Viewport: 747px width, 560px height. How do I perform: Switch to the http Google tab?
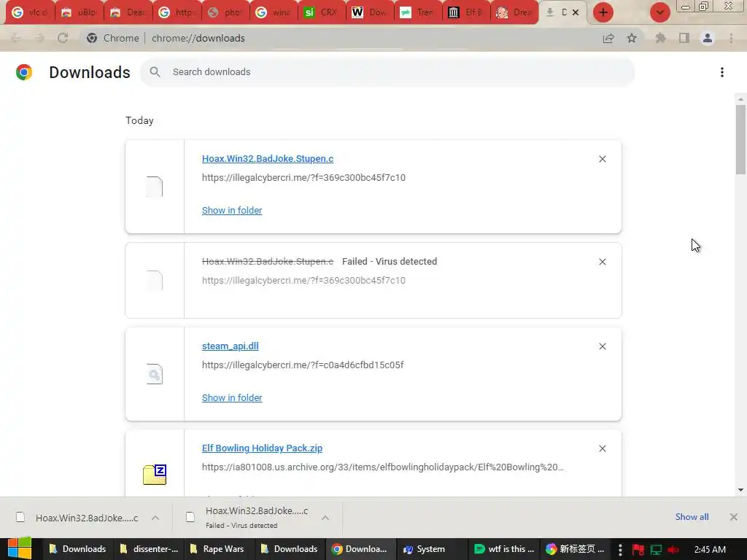tap(177, 12)
